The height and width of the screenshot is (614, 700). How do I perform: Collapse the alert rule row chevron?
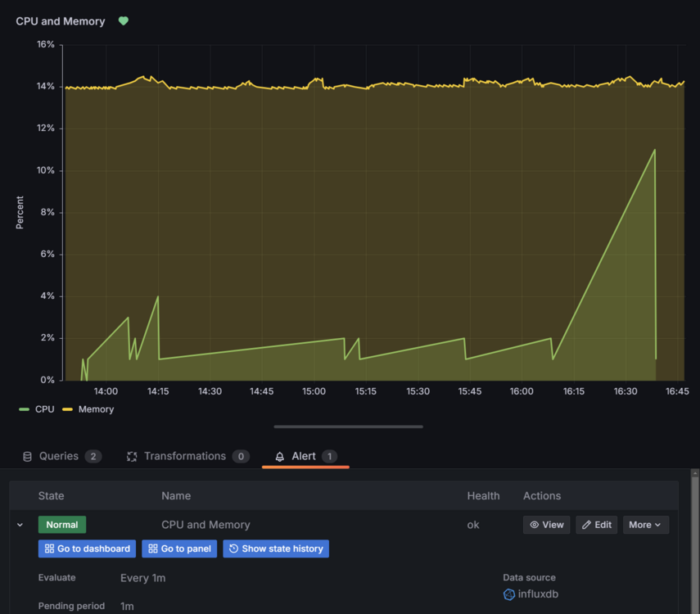pos(20,525)
